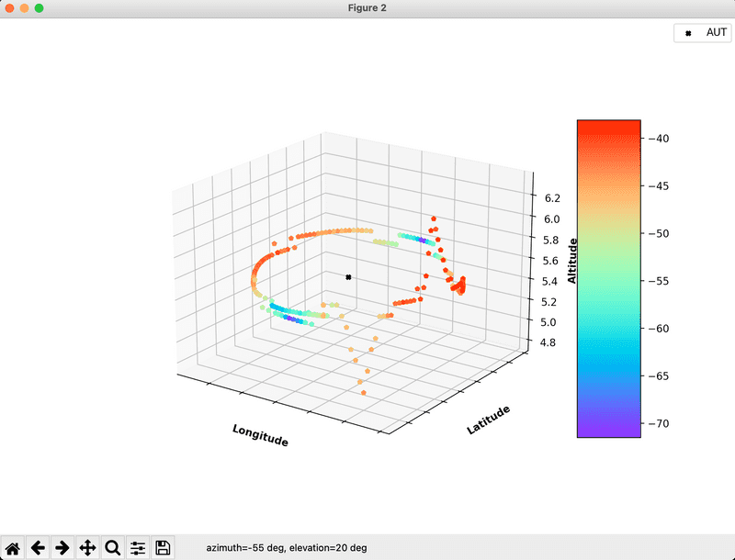Click the cyan colorbar region near -65

[x=608, y=375]
